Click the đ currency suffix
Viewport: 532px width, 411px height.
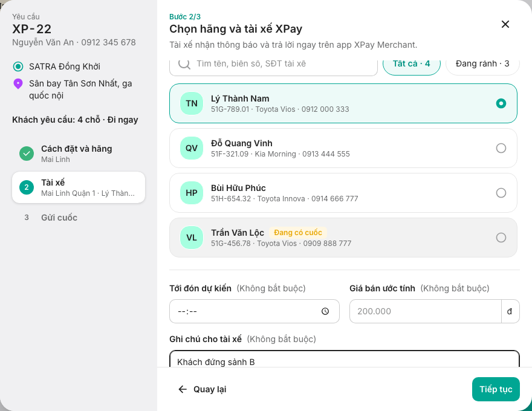coord(510,311)
